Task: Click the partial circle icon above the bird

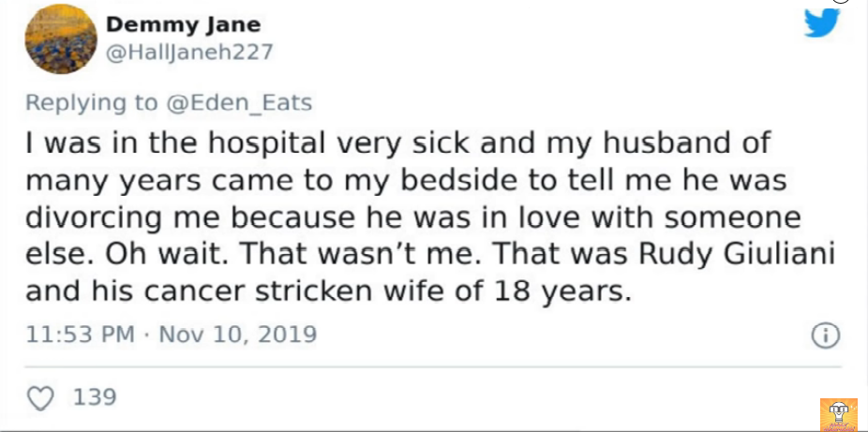Action: [x=841, y=2]
